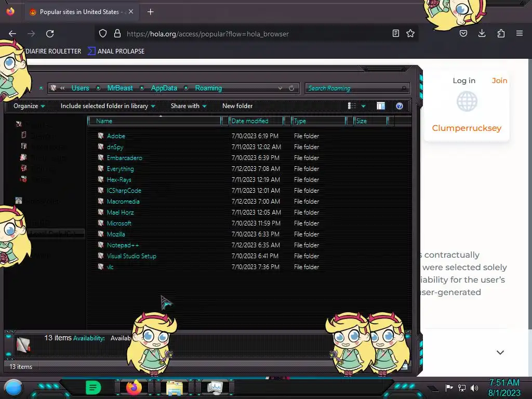This screenshot has height=399, width=532.
Task: Open Firefox downloads panel
Action: (x=482, y=33)
